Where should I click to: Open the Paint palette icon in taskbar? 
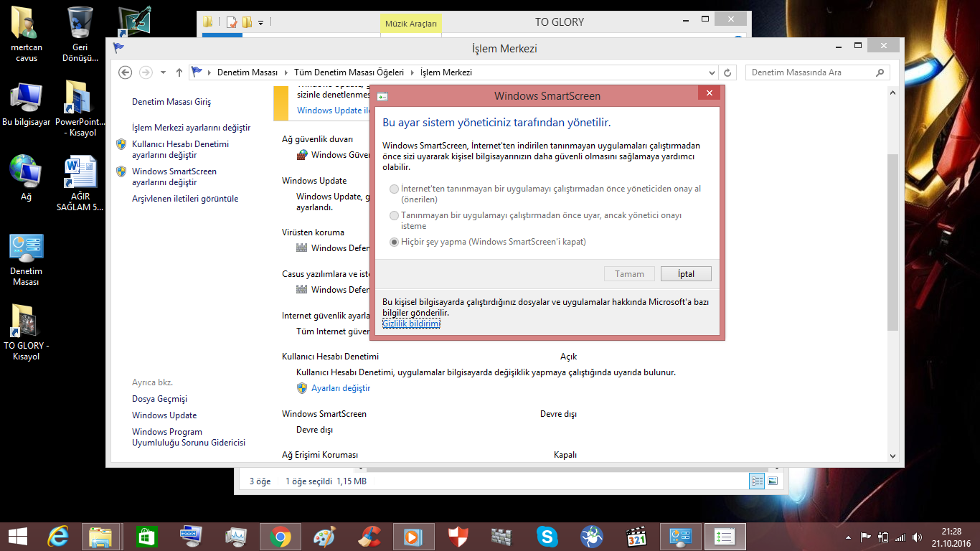point(324,537)
